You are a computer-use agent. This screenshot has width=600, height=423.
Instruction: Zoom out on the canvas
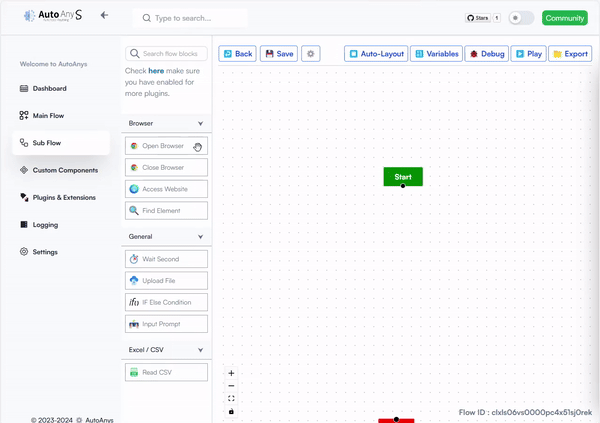(231, 386)
